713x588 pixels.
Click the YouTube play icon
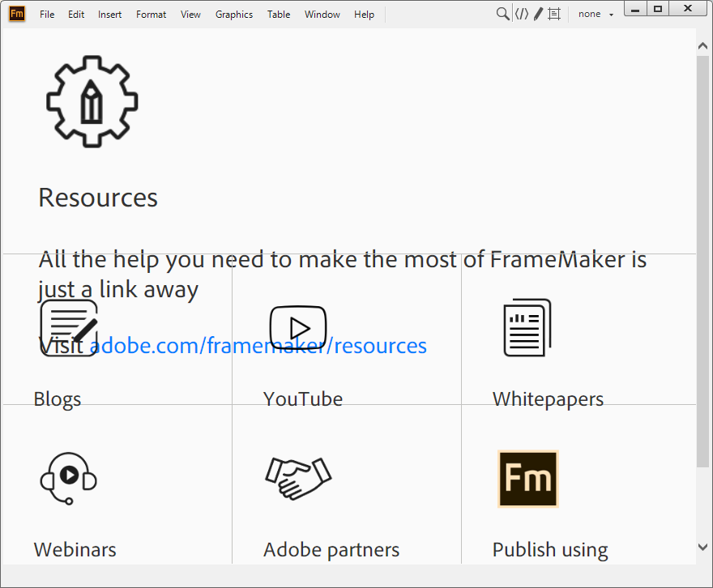pyautogui.click(x=298, y=327)
